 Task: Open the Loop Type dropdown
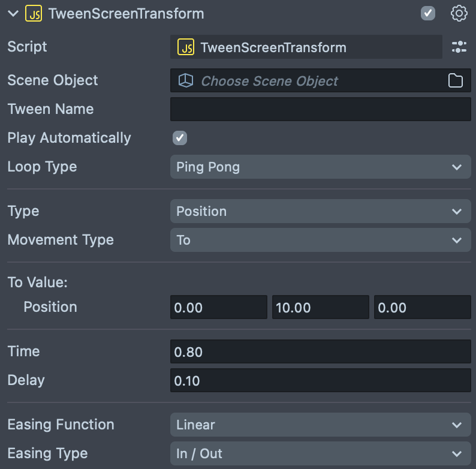(x=320, y=167)
